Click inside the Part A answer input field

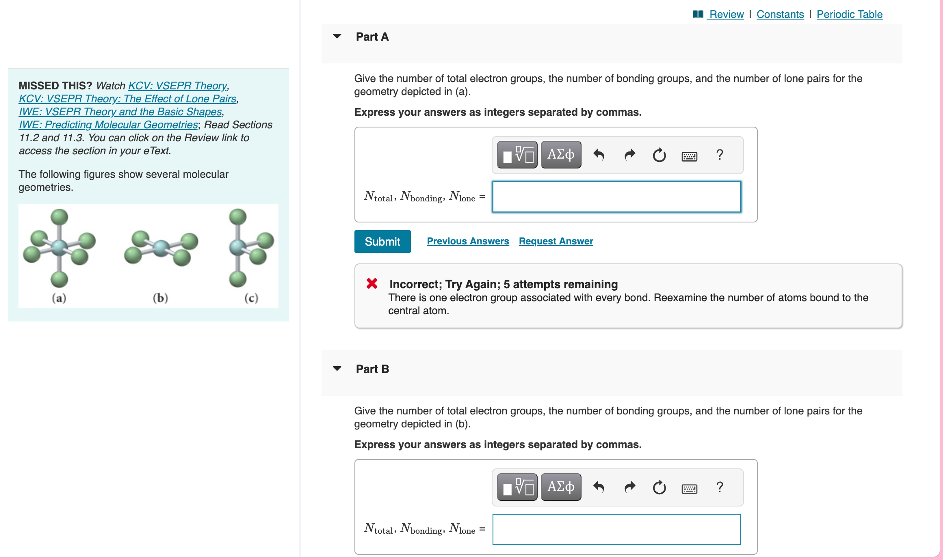tap(616, 197)
